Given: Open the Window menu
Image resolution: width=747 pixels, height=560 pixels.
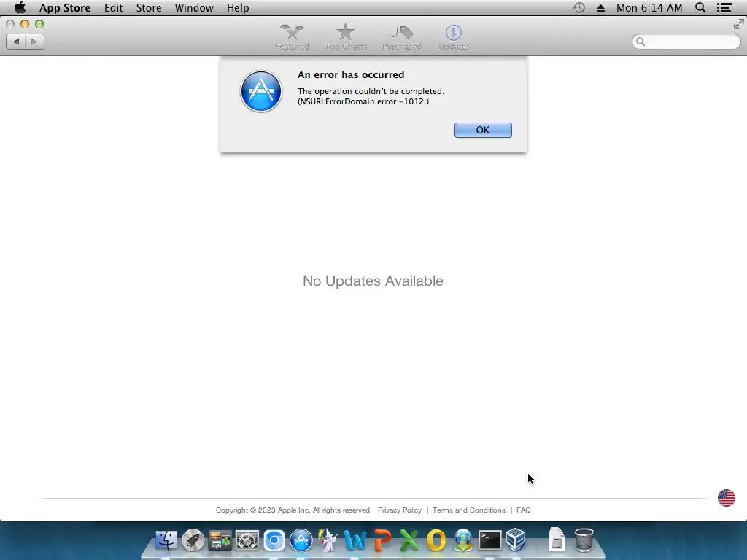Looking at the screenshot, I should coord(194,8).
